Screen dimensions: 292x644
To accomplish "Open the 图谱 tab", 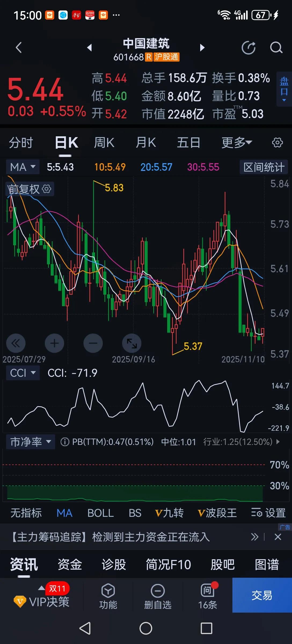I will 267,564.
